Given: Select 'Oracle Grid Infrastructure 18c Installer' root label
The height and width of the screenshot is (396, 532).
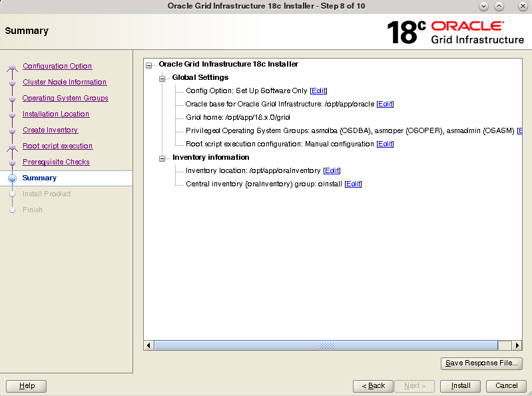Looking at the screenshot, I should (228, 64).
